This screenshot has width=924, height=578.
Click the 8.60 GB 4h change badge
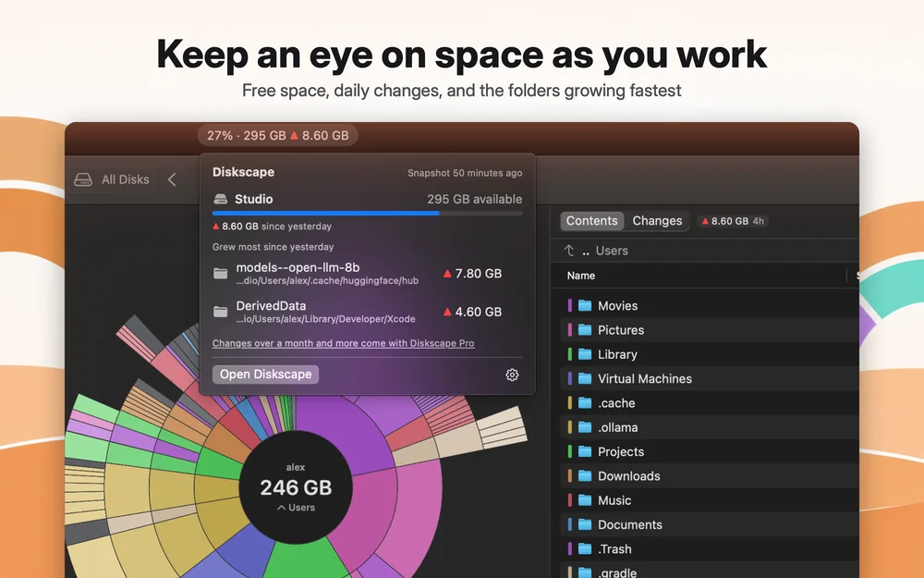coord(733,221)
